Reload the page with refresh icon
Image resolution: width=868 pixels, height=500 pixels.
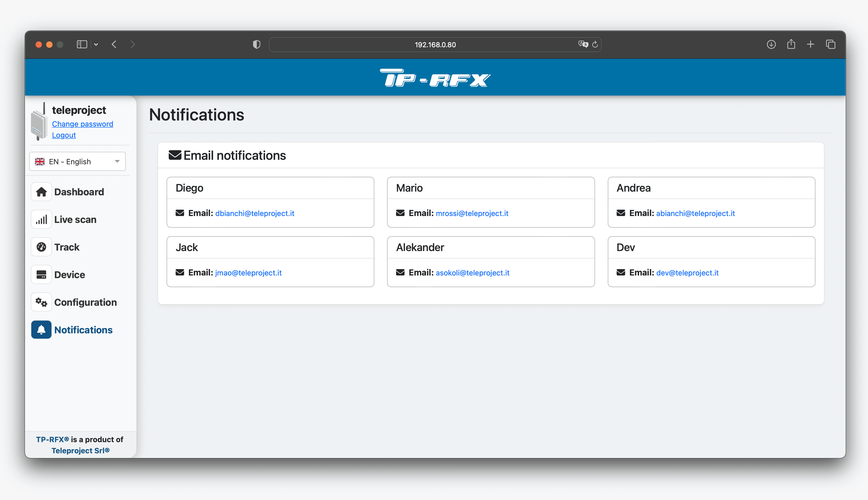click(x=595, y=44)
